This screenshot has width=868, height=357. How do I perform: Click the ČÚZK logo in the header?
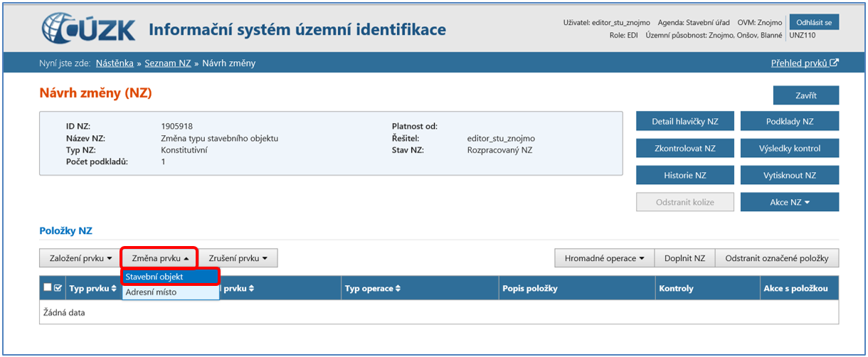[x=90, y=28]
